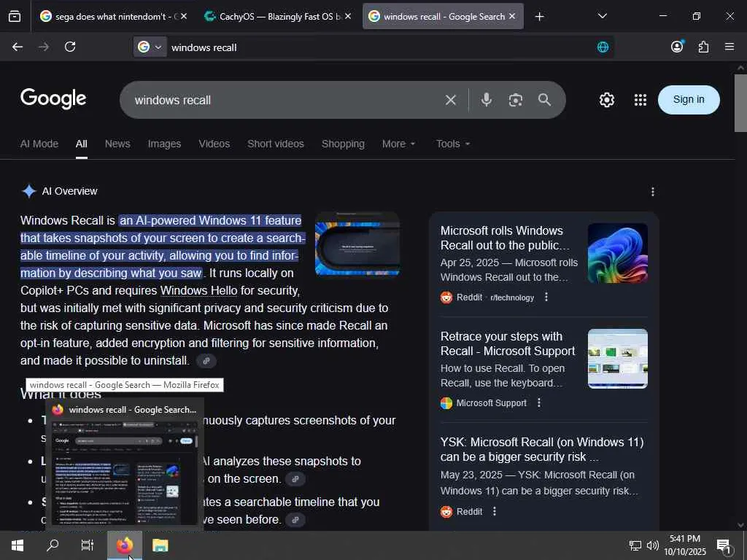This screenshot has height=560, width=747.
Task: Expand the Tools dropdown
Action: tap(453, 144)
